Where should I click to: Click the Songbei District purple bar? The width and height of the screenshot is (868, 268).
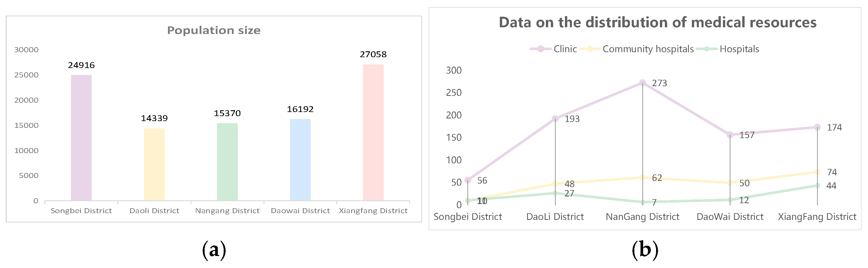pyautogui.click(x=81, y=138)
